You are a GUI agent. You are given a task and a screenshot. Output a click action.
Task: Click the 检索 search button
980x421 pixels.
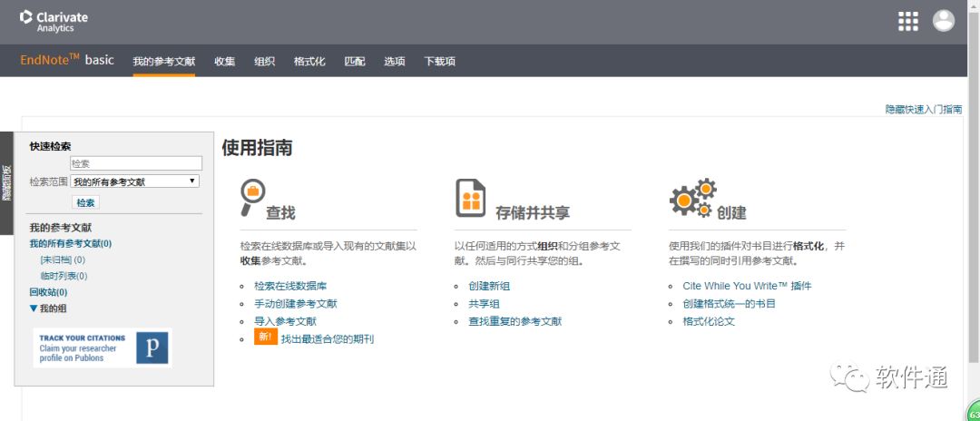(x=86, y=202)
